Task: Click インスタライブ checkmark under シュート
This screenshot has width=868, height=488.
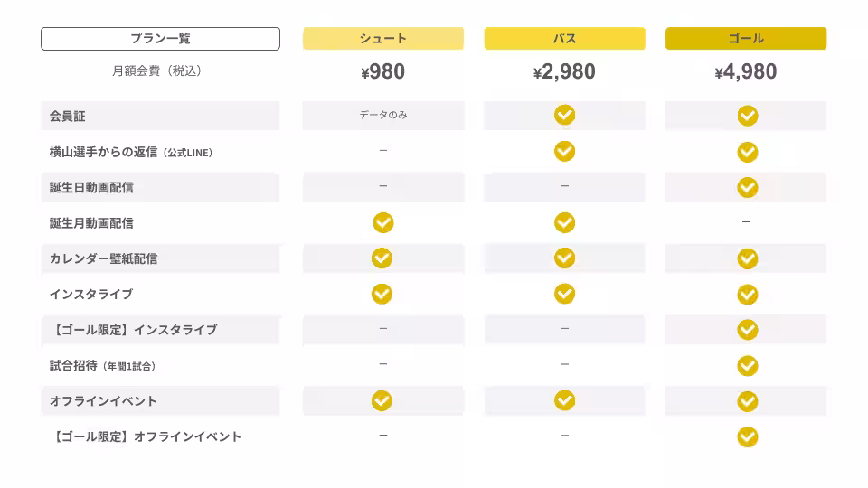Action: pos(382,294)
